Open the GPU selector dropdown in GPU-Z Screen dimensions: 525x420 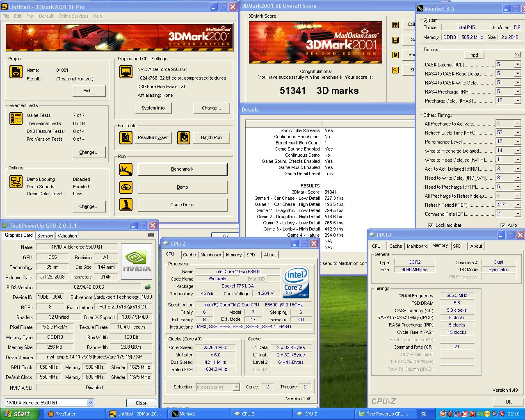coord(91,403)
